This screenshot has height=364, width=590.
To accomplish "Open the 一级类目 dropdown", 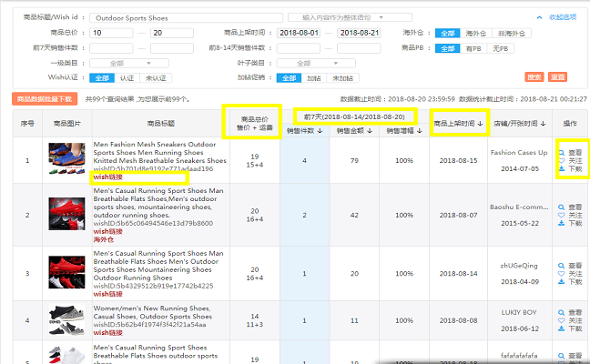I will point(129,63).
